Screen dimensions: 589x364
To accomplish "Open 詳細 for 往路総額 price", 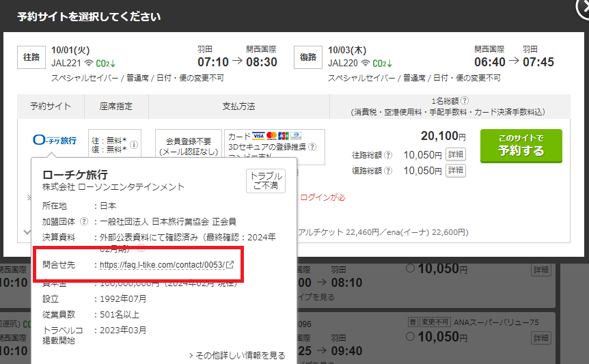I will point(456,154).
